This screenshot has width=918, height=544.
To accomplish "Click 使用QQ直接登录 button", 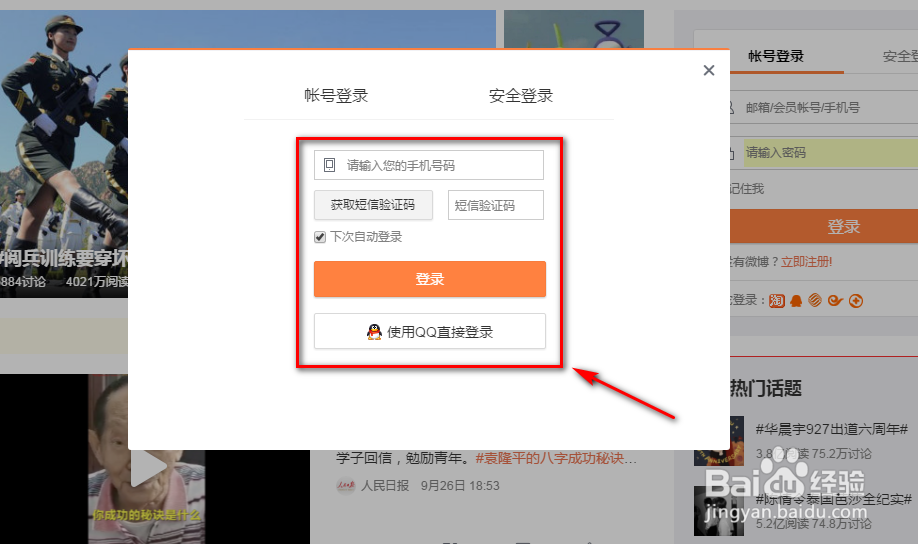I will (x=430, y=331).
